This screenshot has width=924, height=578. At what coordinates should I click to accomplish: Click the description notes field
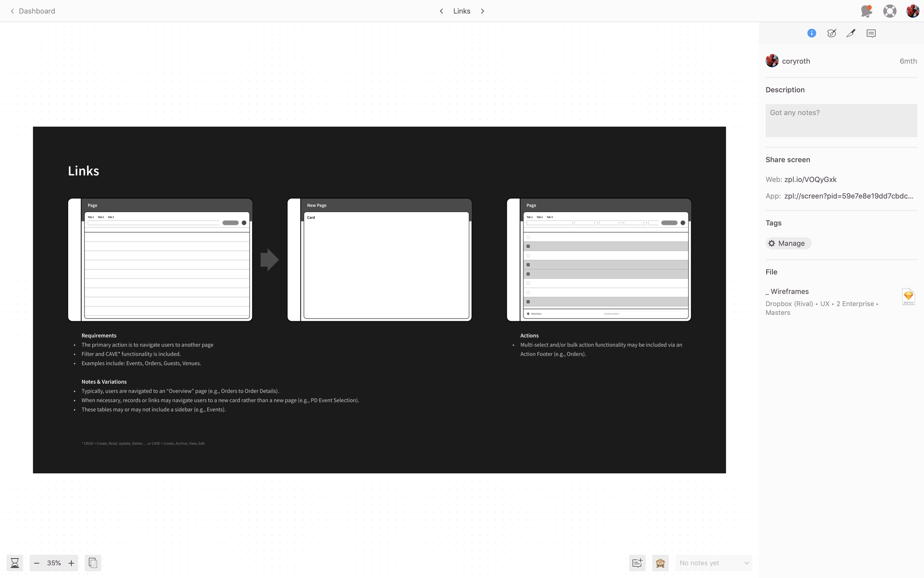(x=841, y=121)
